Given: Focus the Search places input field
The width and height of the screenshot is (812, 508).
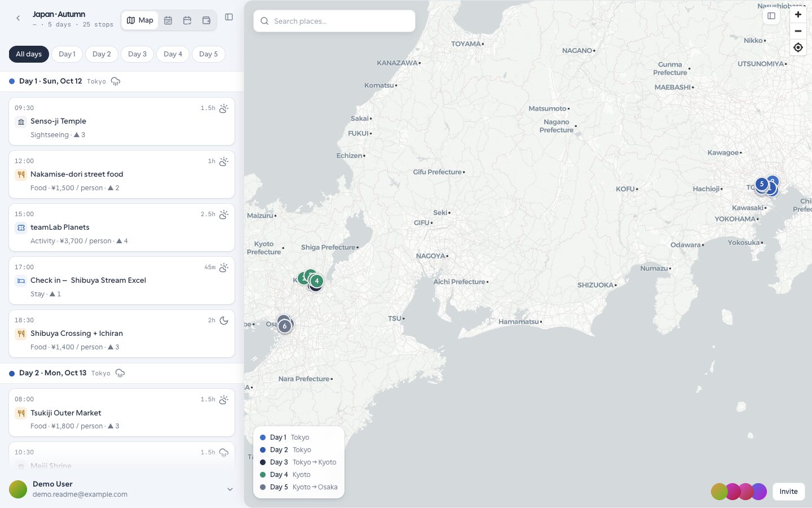Looking at the screenshot, I should pyautogui.click(x=334, y=21).
